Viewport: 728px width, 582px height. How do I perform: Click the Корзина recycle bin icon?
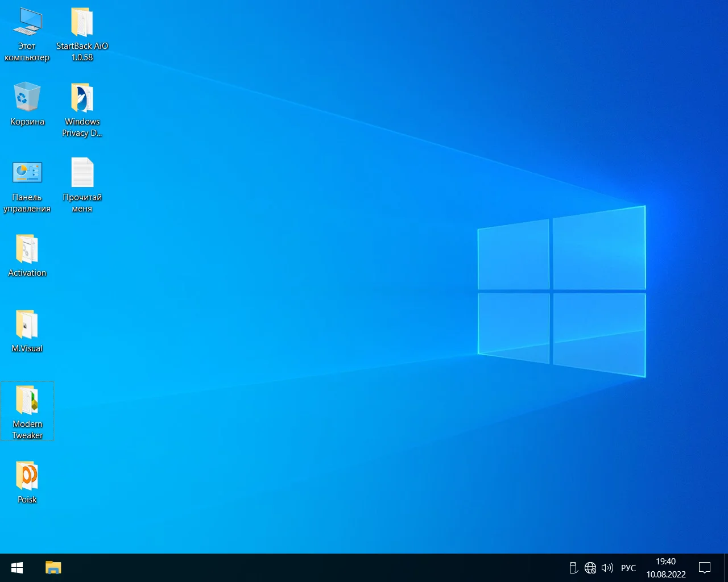[27, 98]
